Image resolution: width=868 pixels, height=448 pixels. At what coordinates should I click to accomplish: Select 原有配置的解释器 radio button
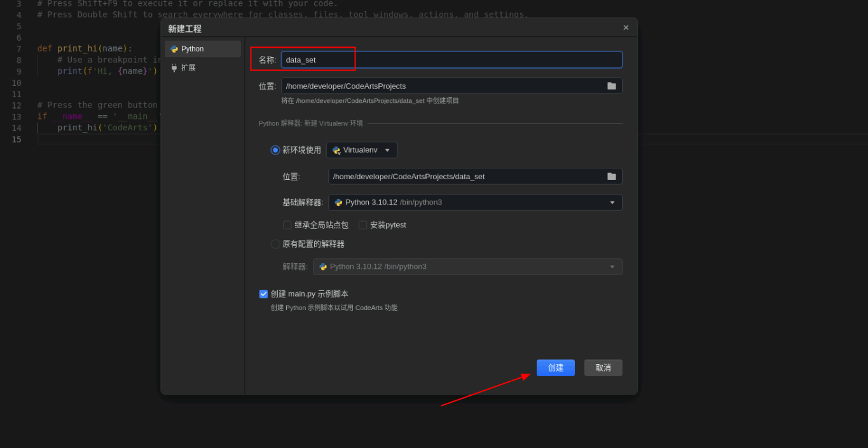[275, 244]
